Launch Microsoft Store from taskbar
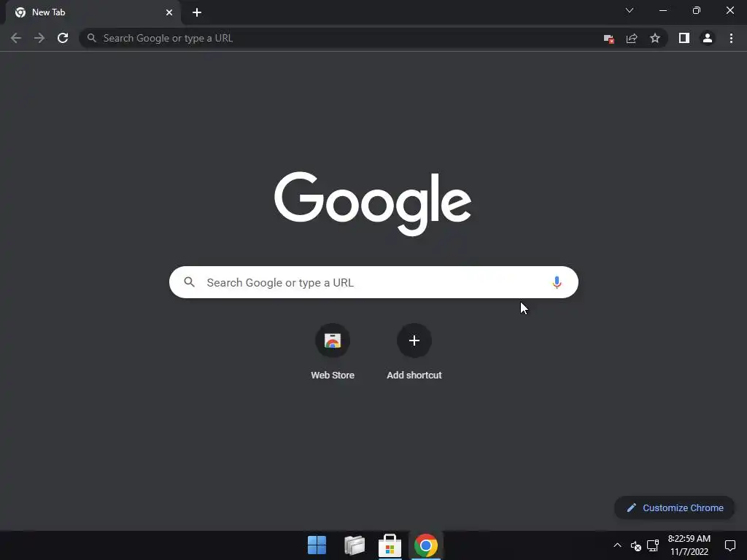Image resolution: width=747 pixels, height=560 pixels. point(390,545)
